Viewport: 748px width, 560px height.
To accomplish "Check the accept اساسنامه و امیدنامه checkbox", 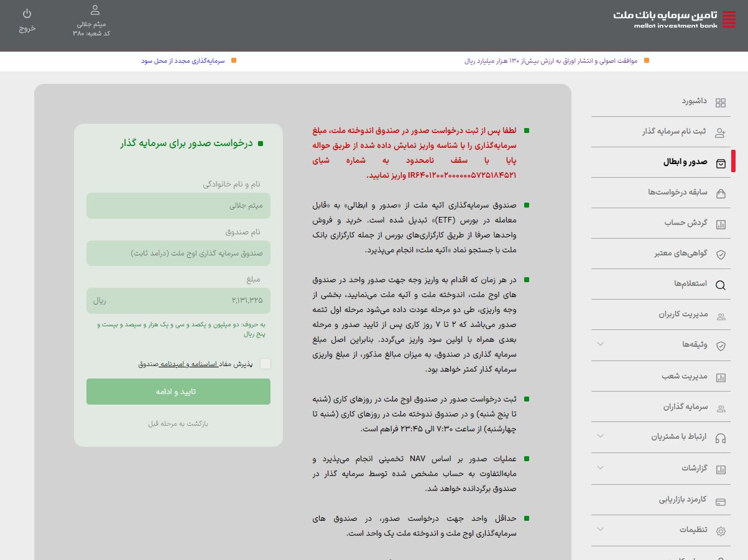I will (265, 364).
